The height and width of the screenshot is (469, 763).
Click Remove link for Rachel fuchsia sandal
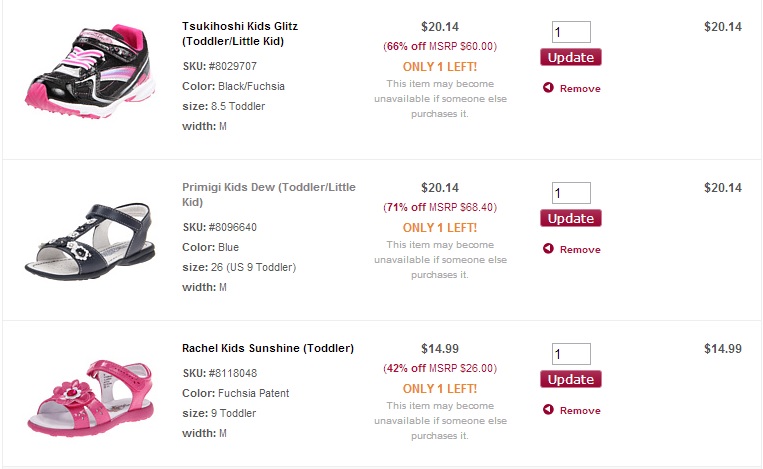pyautogui.click(x=580, y=411)
